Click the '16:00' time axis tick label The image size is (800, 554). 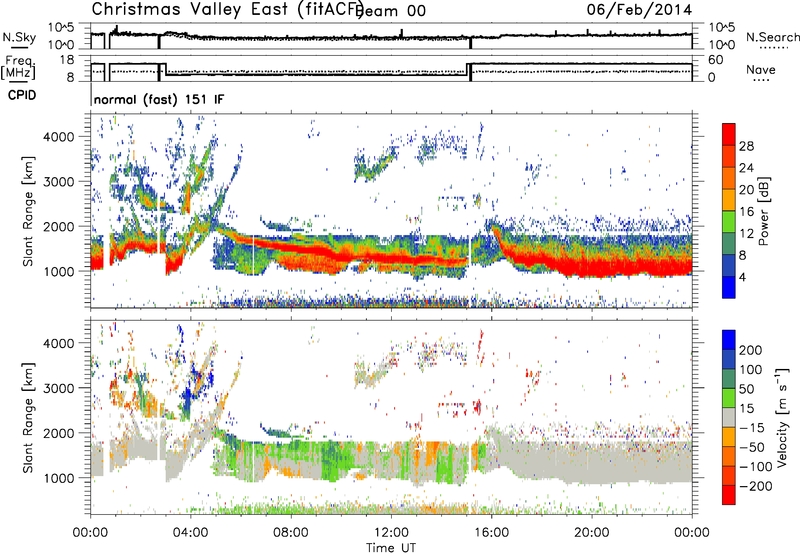pyautogui.click(x=491, y=533)
